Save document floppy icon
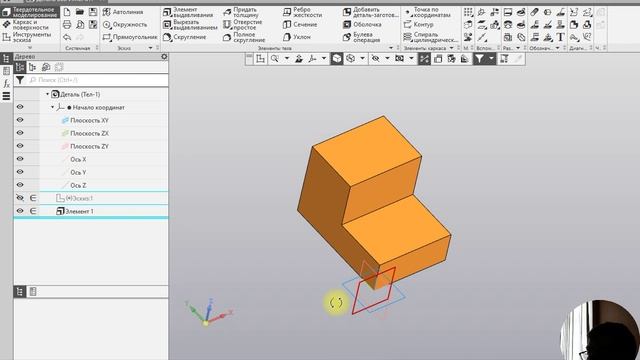640x360 pixels. click(93, 12)
